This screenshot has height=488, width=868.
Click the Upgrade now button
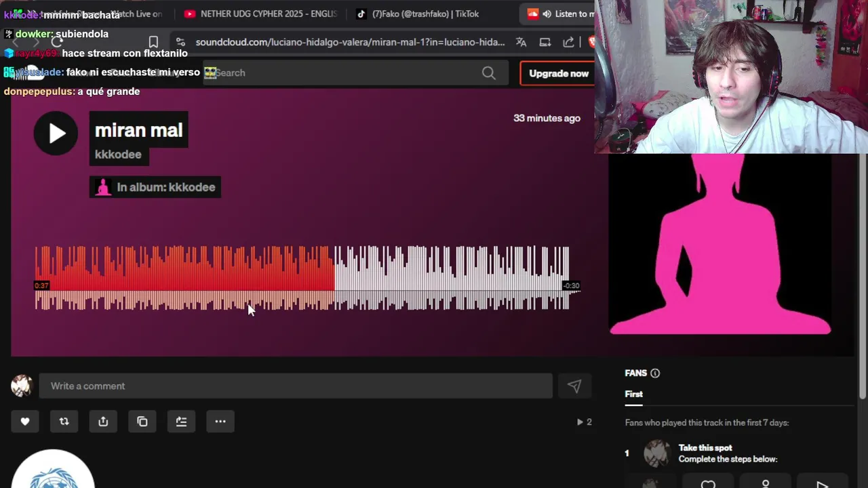click(557, 73)
